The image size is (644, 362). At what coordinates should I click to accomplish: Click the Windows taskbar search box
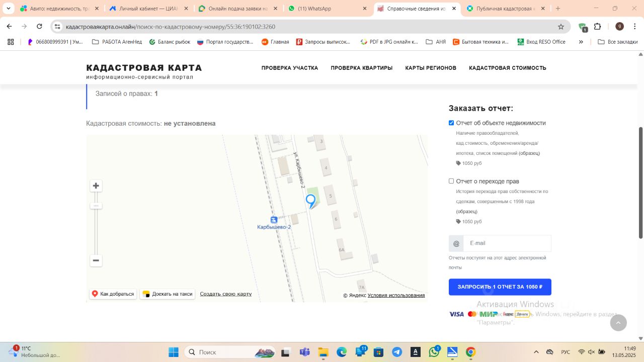[229, 352]
